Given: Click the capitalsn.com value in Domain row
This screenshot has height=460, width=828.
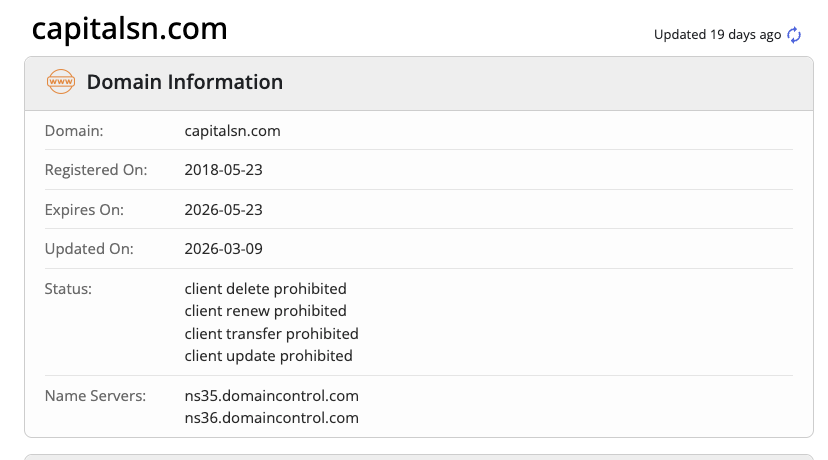Looking at the screenshot, I should tap(232, 130).
